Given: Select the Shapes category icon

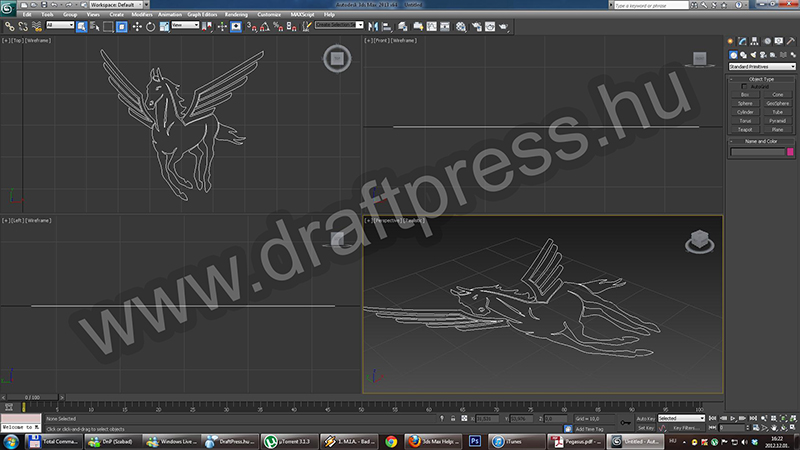Looking at the screenshot, I should coord(743,55).
